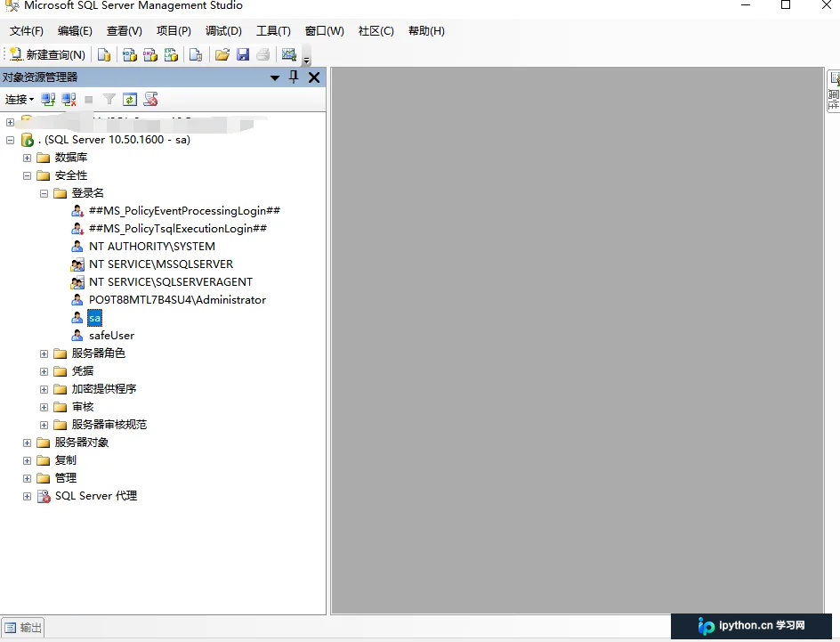
Task: Open the 编辑(E) menu
Action: (75, 31)
